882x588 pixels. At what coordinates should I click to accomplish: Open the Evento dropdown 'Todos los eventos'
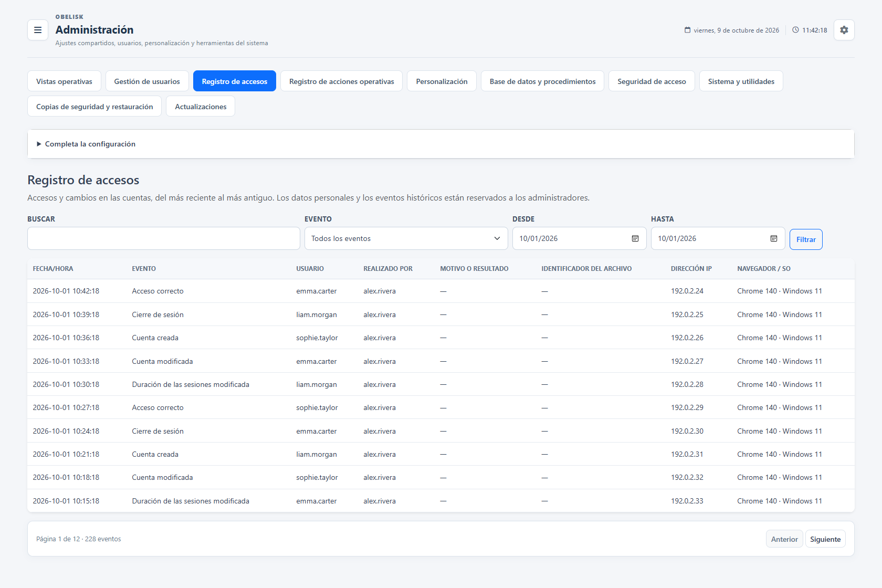point(406,238)
